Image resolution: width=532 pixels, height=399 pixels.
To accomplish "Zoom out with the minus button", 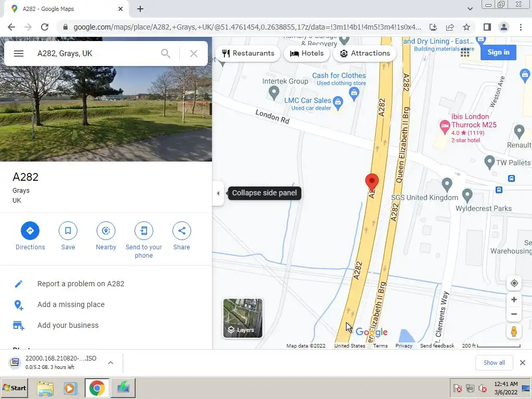I will coord(514,314).
